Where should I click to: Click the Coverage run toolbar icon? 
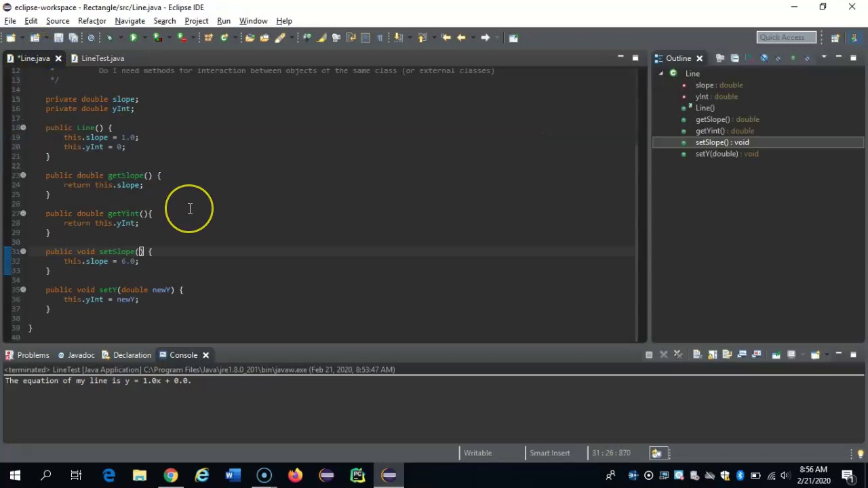pyautogui.click(x=157, y=37)
